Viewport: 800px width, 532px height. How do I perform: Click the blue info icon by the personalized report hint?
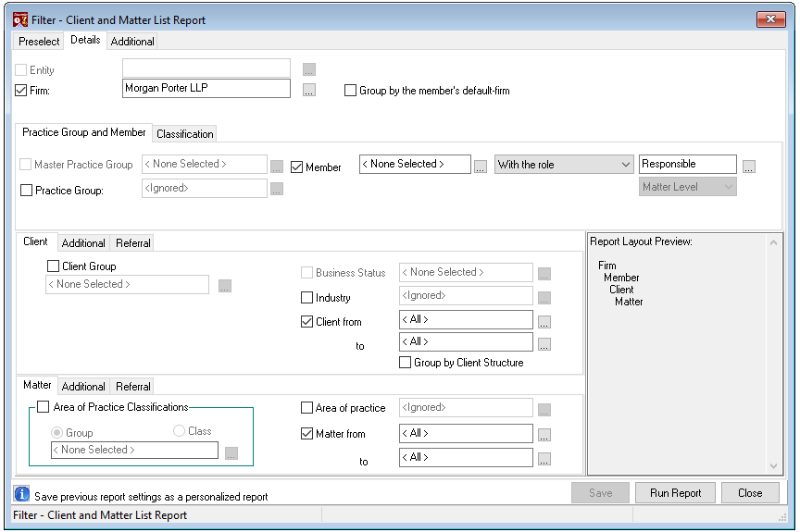tap(22, 494)
